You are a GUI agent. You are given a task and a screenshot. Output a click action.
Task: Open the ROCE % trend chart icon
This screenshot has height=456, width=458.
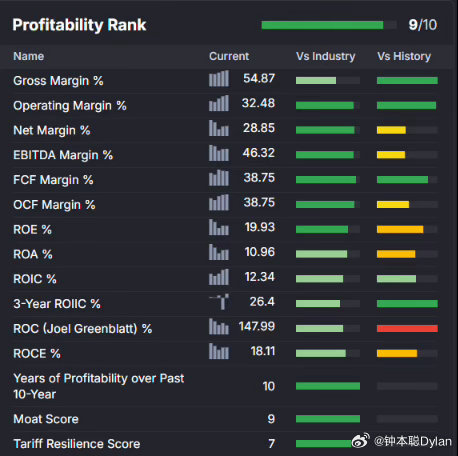pyautogui.click(x=219, y=351)
